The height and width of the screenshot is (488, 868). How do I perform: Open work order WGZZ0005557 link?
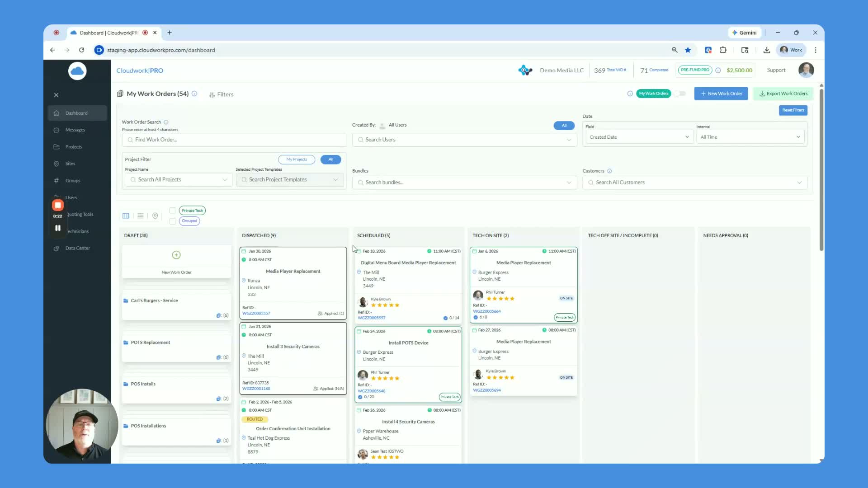tap(256, 314)
